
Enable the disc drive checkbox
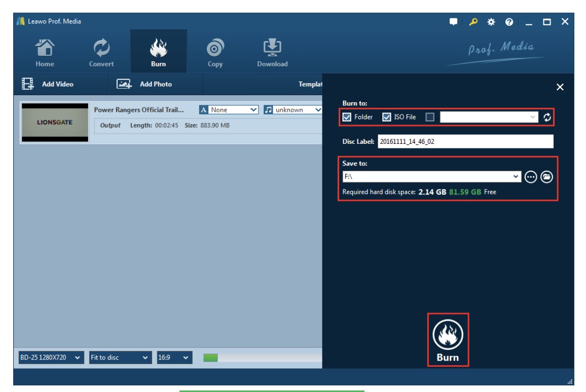pyautogui.click(x=430, y=117)
